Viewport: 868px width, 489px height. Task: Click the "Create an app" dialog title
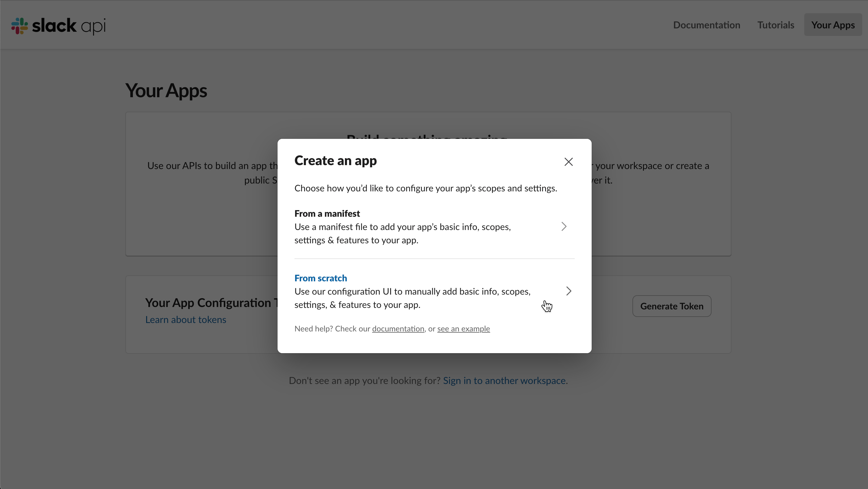pos(335,161)
